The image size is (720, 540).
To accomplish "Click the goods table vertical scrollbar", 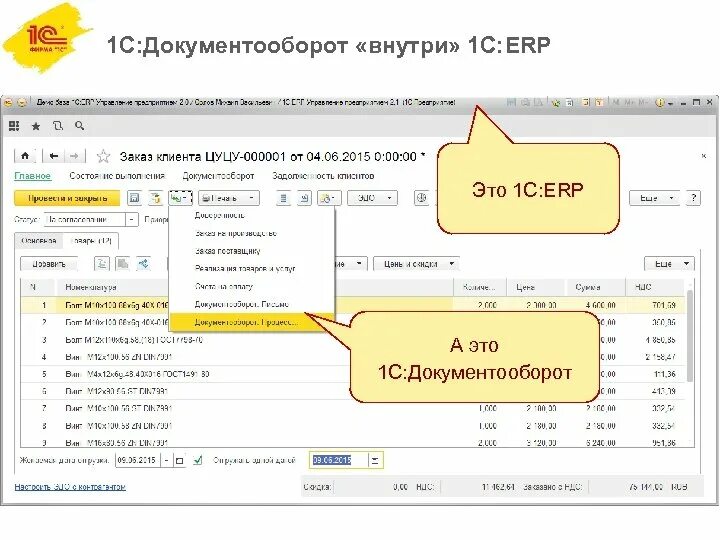I will click(x=690, y=335).
